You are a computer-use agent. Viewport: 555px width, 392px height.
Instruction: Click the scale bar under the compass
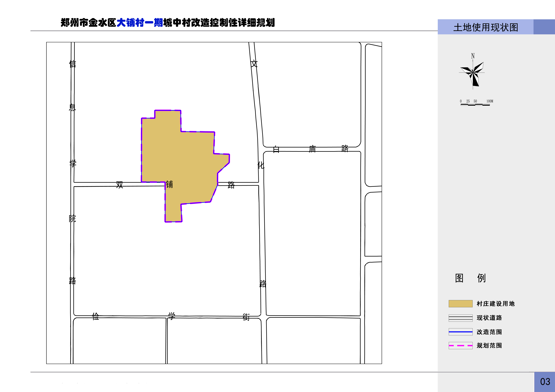(475, 105)
